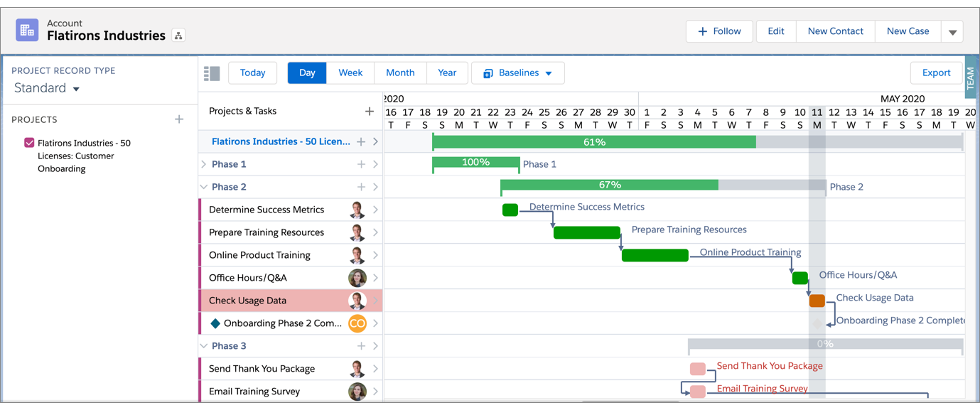
Task: Click the Account object icon in the header
Action: click(x=26, y=30)
